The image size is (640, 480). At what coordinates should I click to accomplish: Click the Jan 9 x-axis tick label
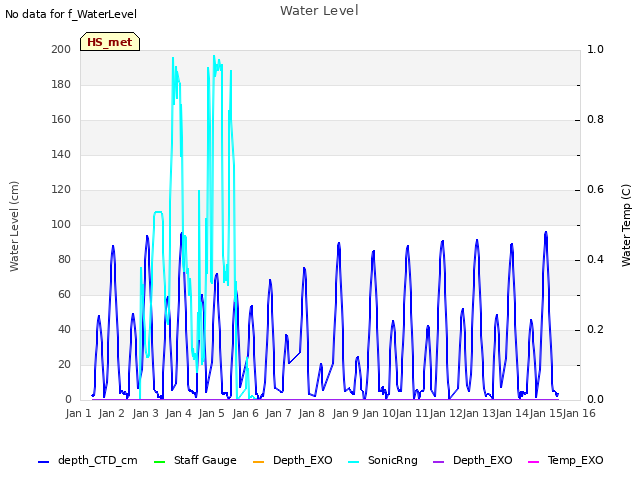(345, 413)
